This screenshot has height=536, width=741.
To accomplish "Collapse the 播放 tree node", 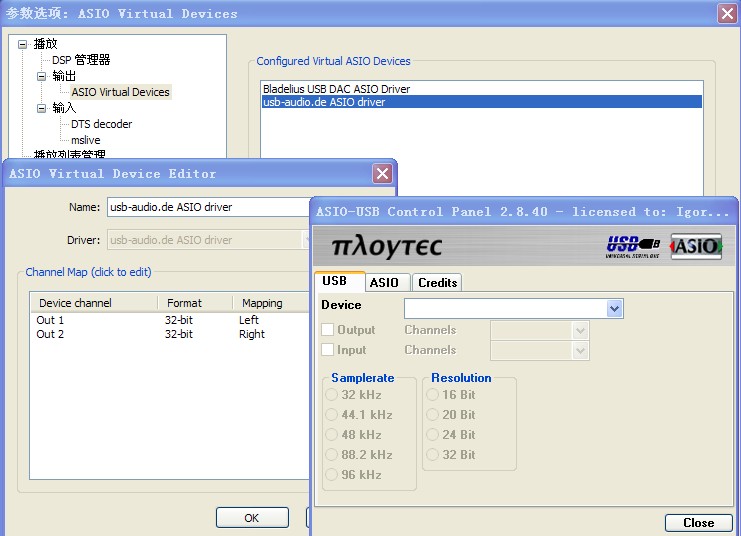I will 22,44.
